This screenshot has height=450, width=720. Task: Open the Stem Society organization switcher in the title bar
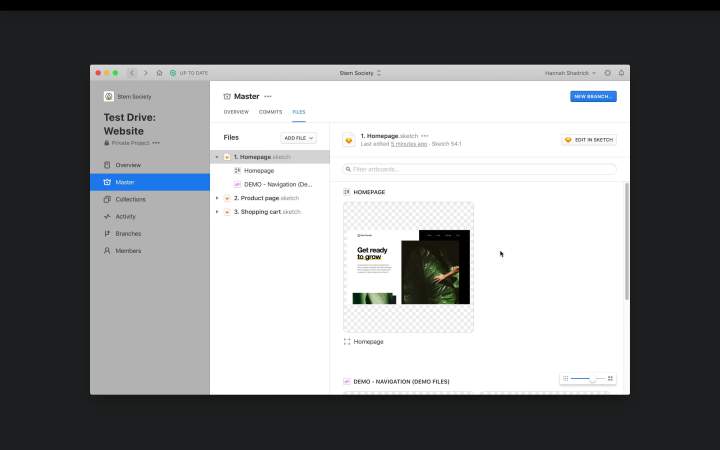360,73
